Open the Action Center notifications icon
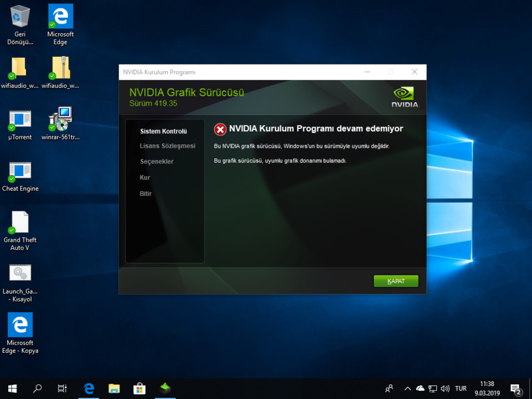 tap(515, 389)
